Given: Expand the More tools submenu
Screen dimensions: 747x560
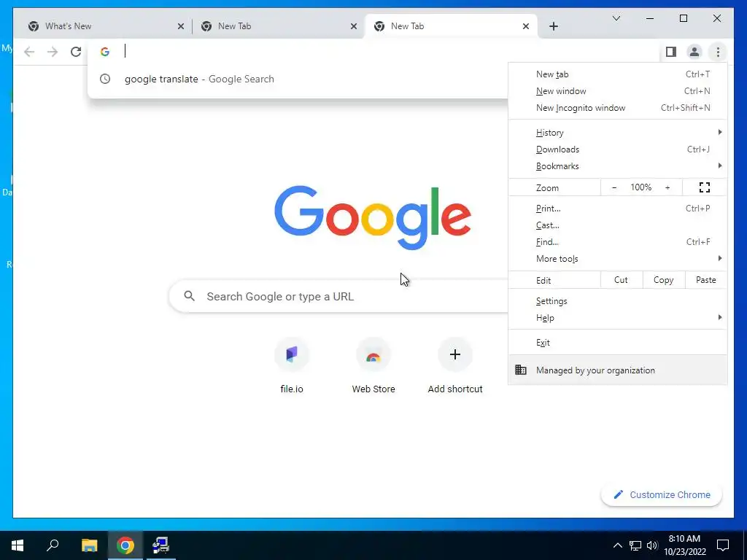Looking at the screenshot, I should (x=617, y=259).
